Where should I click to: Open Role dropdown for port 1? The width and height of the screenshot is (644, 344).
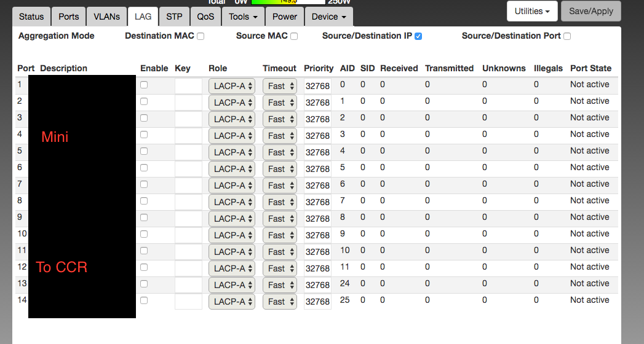pos(231,86)
